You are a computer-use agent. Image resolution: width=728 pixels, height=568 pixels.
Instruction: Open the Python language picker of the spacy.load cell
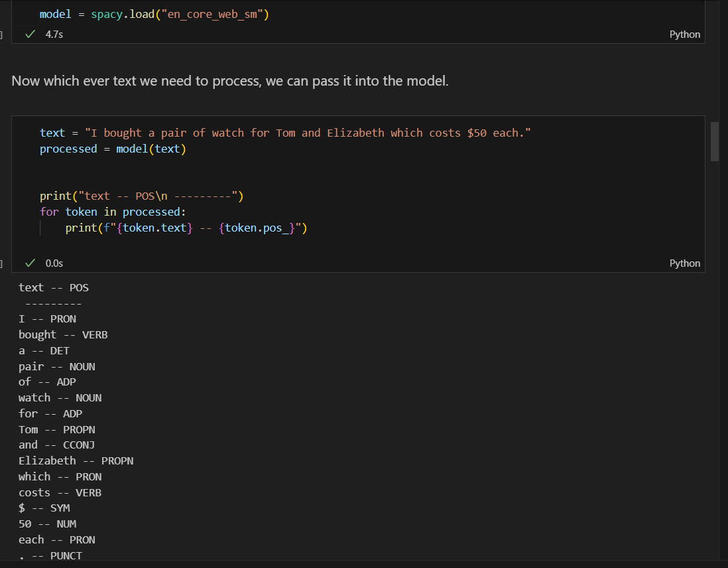point(684,35)
